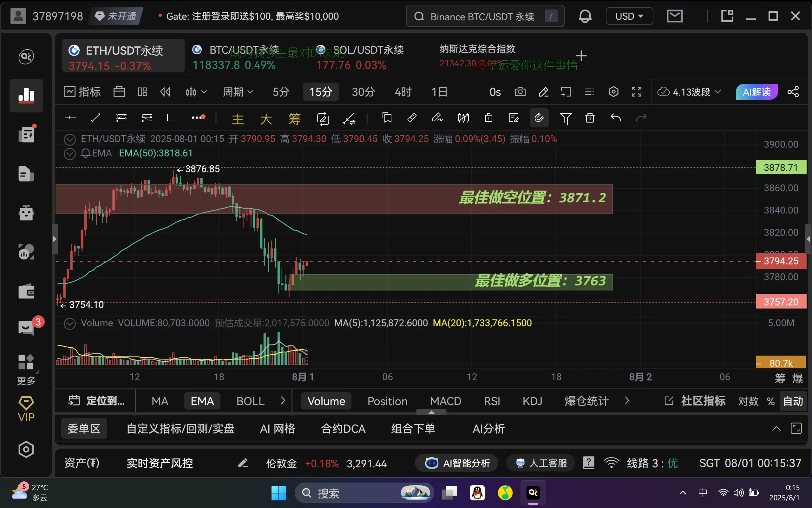The width and height of the screenshot is (812, 508).
Task: Click the filter funnel icon
Action: coord(566,118)
